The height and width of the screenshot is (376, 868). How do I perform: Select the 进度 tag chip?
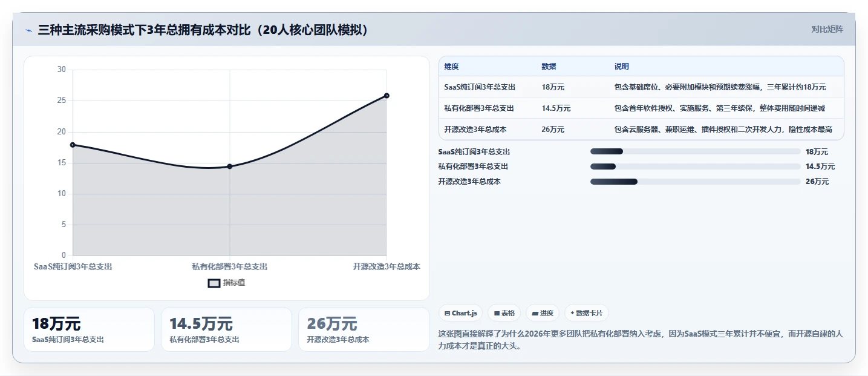tap(543, 313)
